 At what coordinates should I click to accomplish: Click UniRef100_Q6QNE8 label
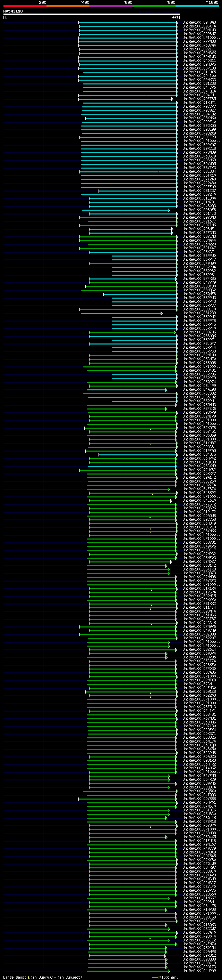click(x=199, y=294)
